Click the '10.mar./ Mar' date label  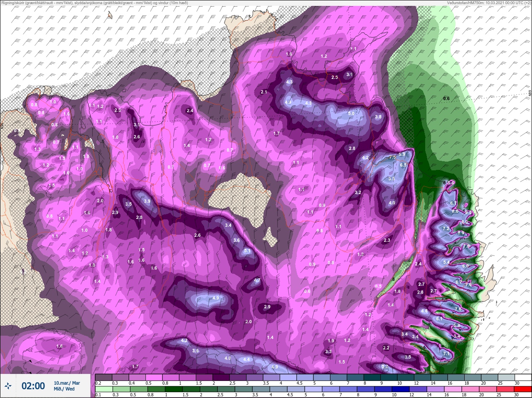point(66,383)
